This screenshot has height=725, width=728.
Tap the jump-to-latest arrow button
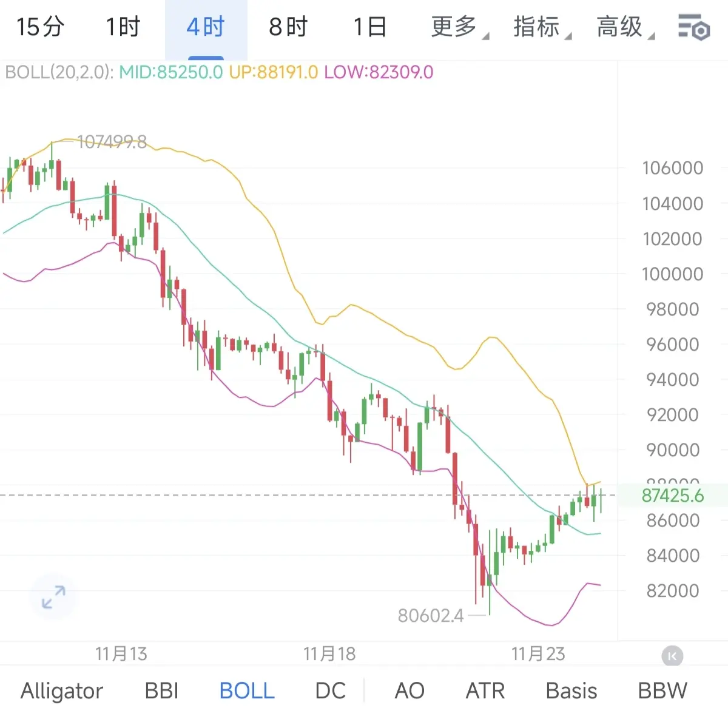tap(672, 656)
